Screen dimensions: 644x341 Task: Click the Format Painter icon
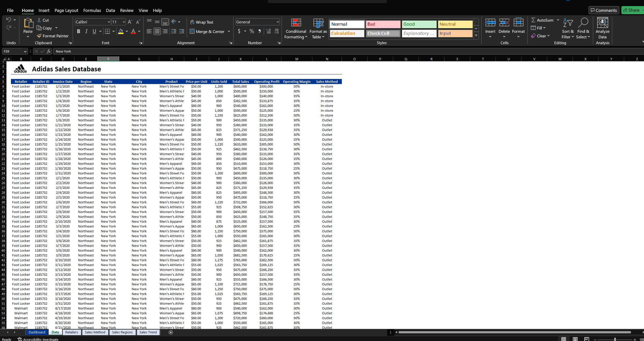click(39, 36)
